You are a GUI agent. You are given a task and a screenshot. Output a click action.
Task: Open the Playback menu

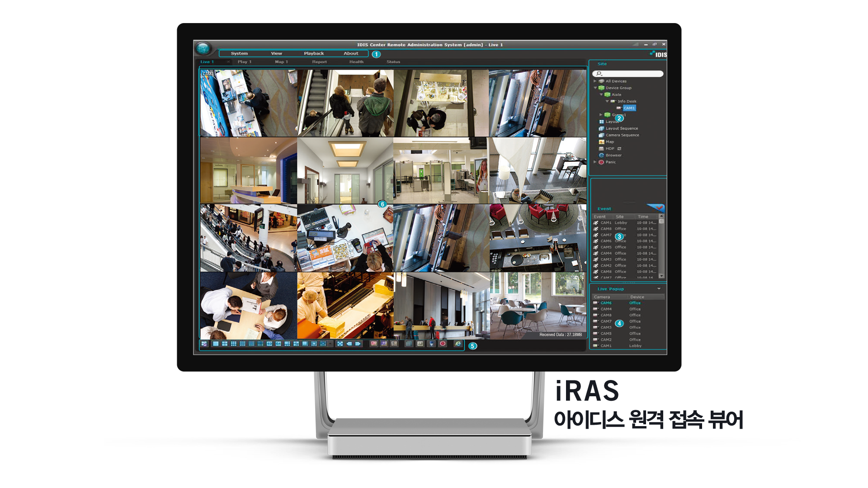tap(314, 53)
